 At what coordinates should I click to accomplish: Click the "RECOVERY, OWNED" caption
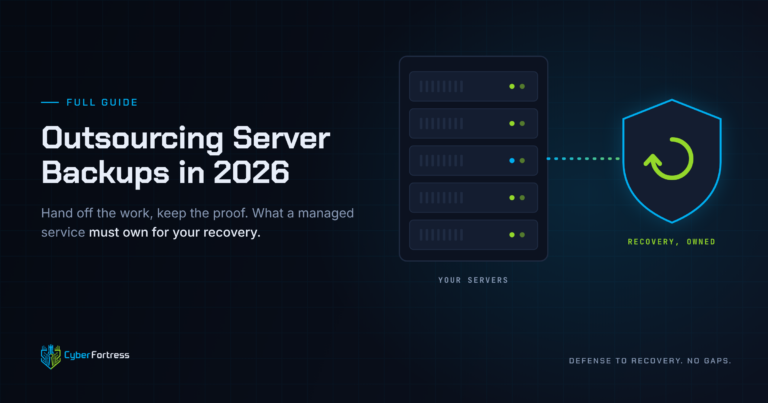point(672,241)
